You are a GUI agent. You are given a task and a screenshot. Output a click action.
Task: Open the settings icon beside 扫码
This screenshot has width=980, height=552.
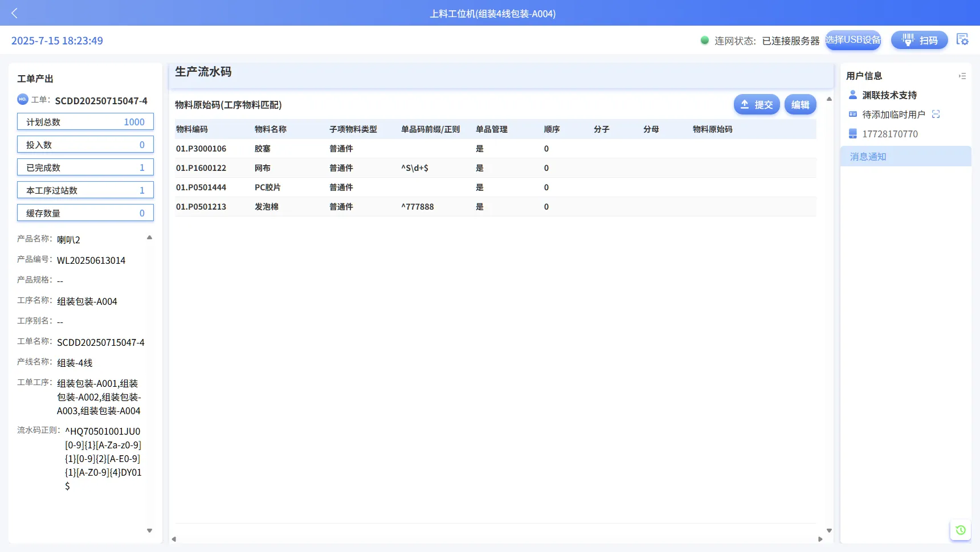pos(962,39)
